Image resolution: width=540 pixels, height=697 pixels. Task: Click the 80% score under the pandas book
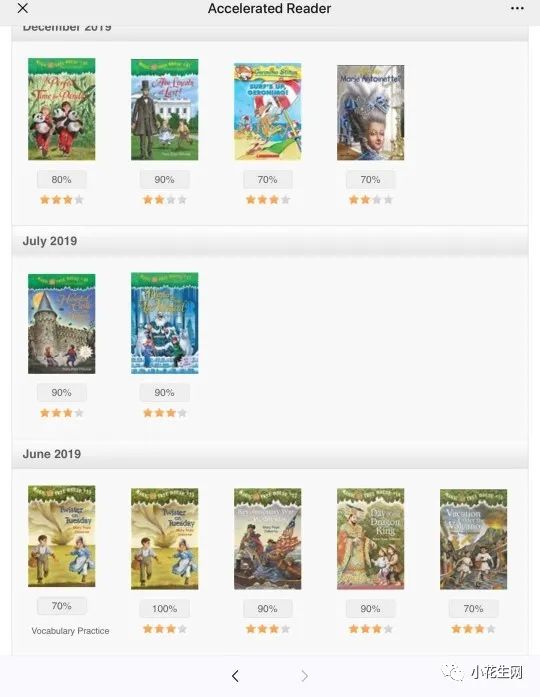pos(61,180)
